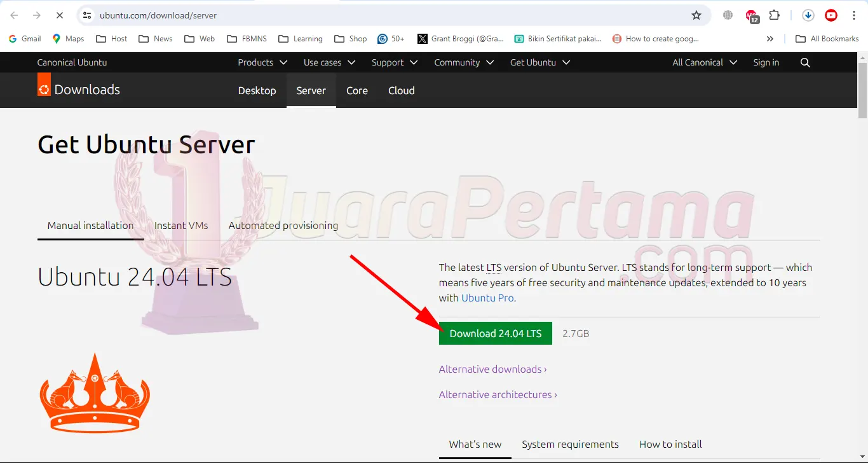Open the Maps bookmark
The height and width of the screenshot is (463, 868).
68,39
